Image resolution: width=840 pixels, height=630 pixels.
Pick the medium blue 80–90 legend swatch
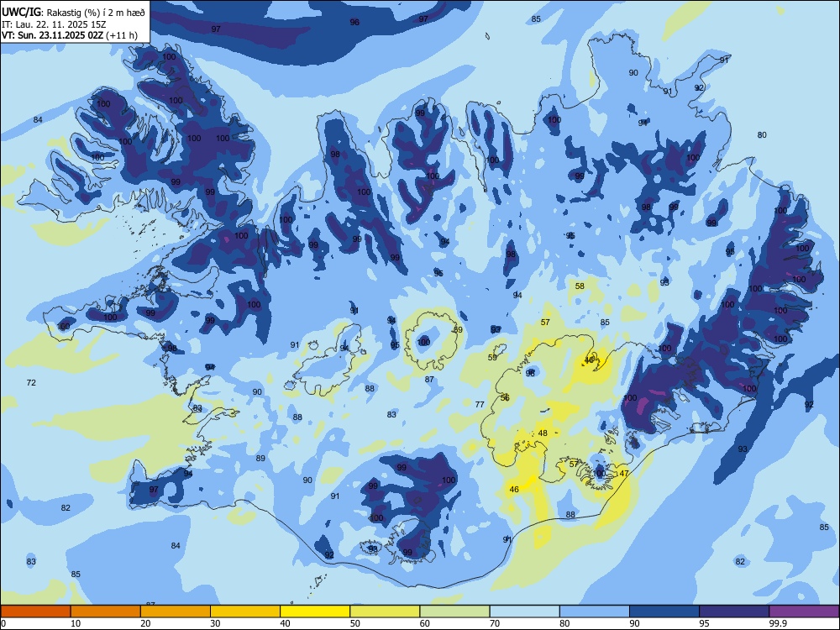pos(595,612)
